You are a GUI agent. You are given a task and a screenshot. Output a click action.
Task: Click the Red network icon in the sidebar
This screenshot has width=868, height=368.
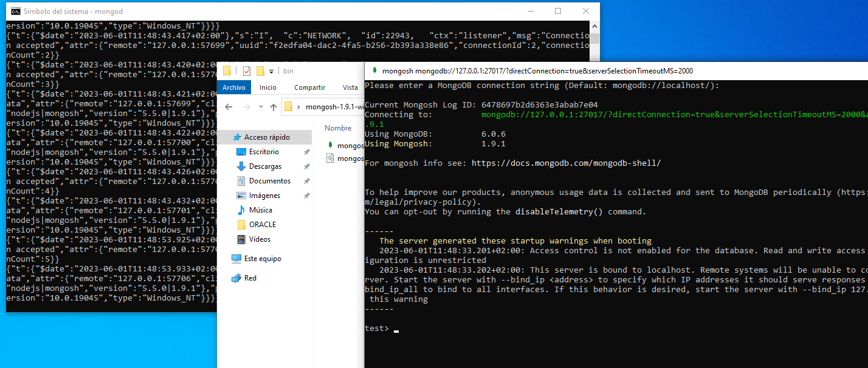coord(236,278)
